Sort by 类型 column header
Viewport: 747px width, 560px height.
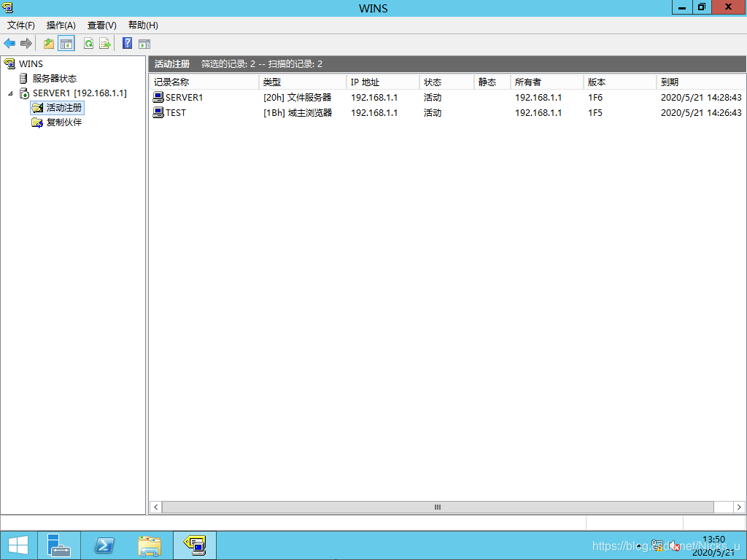(303, 82)
